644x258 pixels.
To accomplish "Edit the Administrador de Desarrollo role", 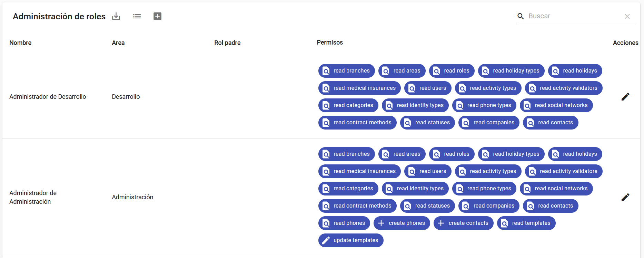I will click(x=625, y=97).
